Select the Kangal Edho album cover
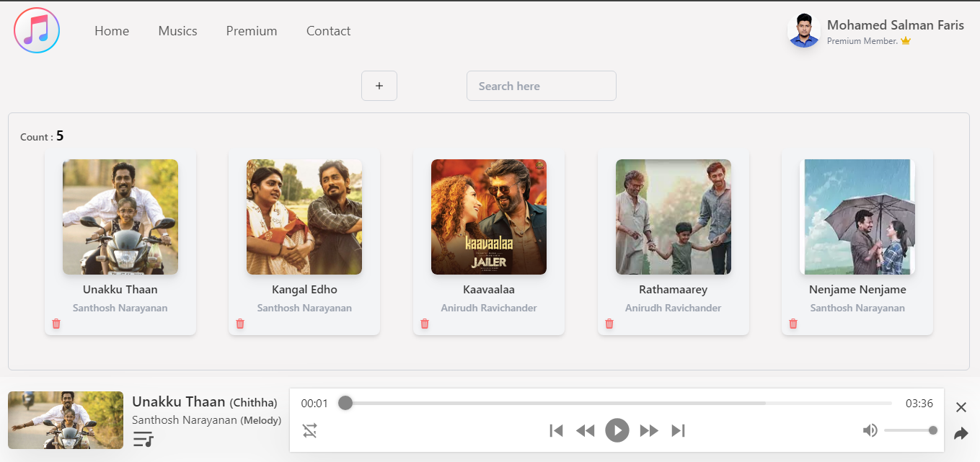The image size is (980, 462). click(x=304, y=217)
